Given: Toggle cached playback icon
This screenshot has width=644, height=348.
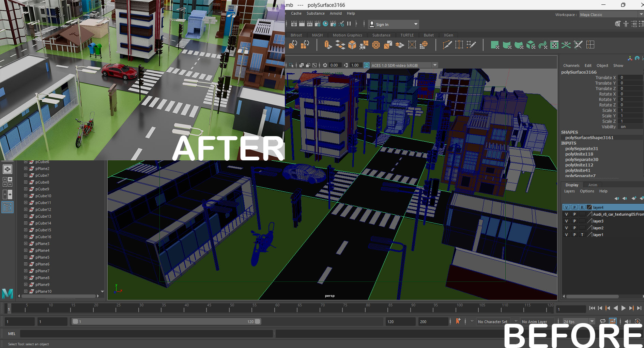Looking at the screenshot, I should coord(612,321).
